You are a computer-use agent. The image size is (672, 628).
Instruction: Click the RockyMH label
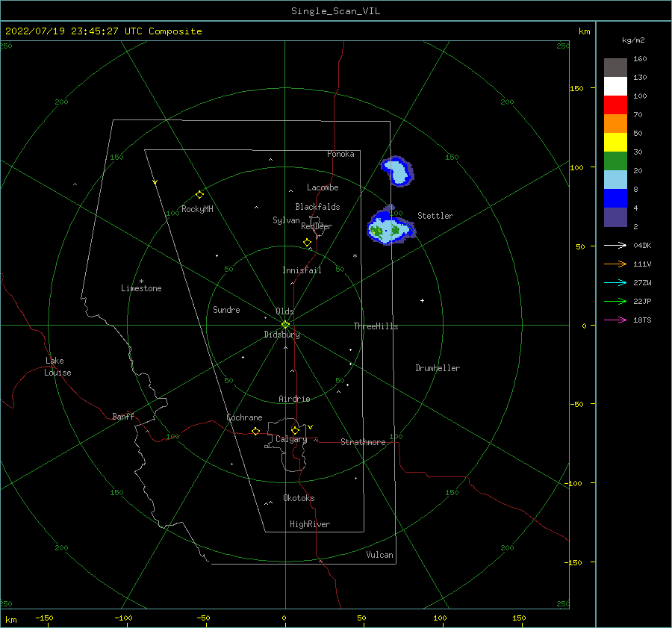point(197,209)
